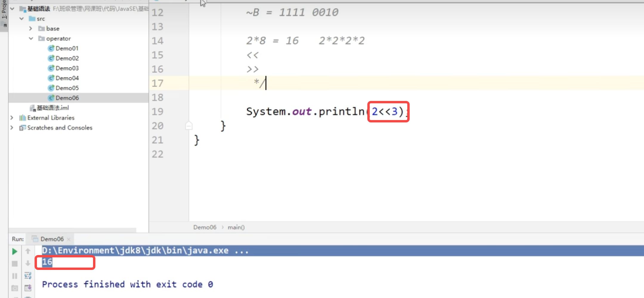Click line number 14 in the gutter
This screenshot has height=298, width=644.
tap(157, 41)
